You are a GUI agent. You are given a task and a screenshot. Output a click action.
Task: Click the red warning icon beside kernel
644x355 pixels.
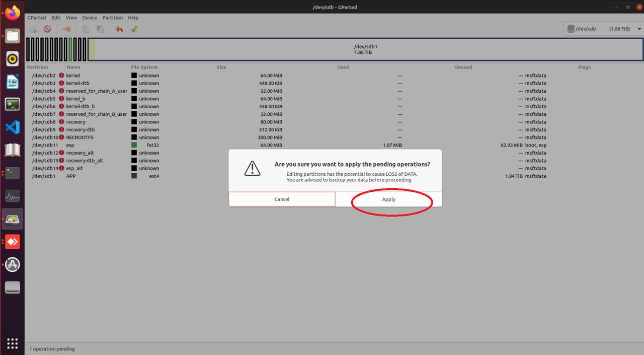click(61, 76)
